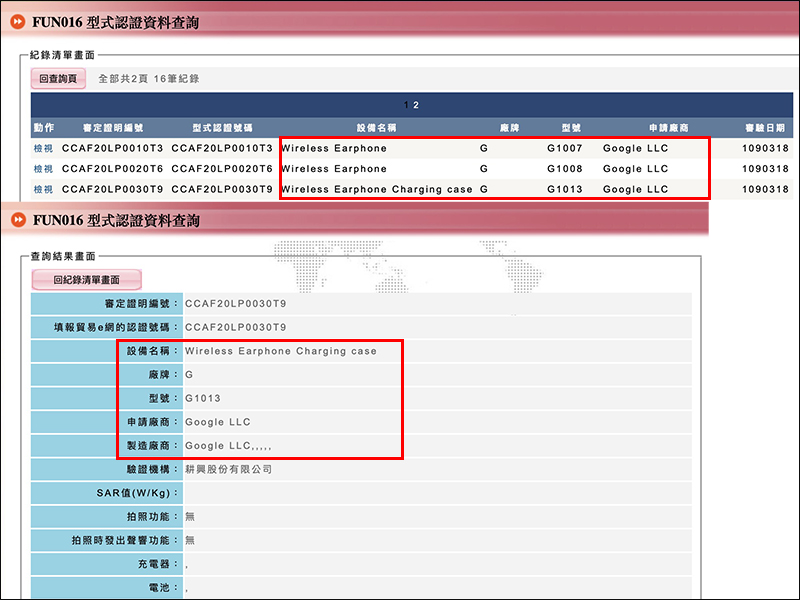Click the 耕興股份有限公司 value in the 驗證機構 row

click(228, 469)
